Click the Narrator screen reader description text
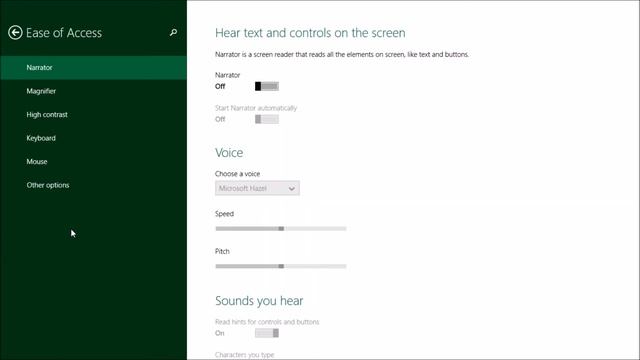The height and width of the screenshot is (360, 640). pyautogui.click(x=342, y=54)
